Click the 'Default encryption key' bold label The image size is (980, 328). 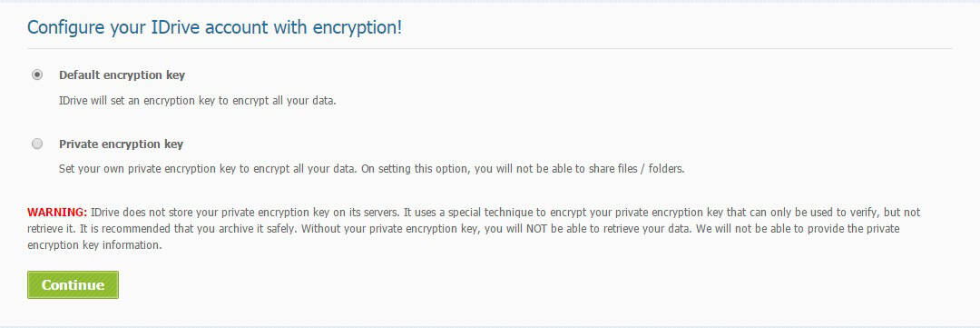pos(122,75)
